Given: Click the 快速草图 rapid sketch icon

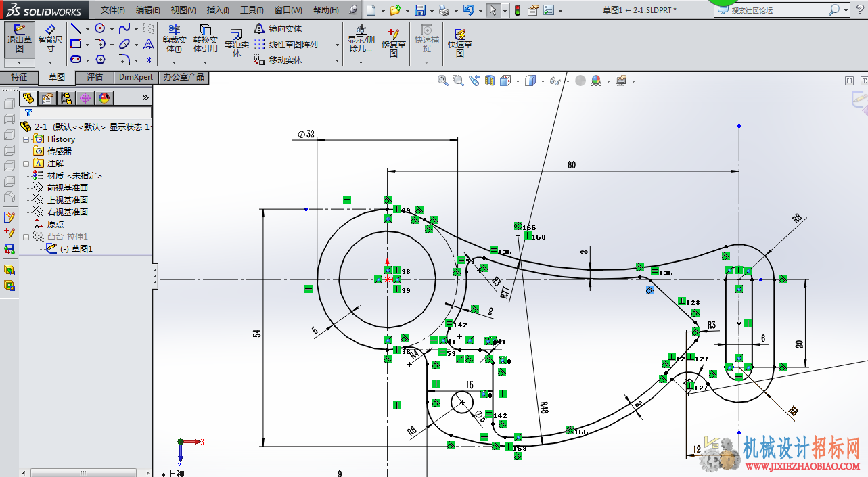Looking at the screenshot, I should 460,42.
